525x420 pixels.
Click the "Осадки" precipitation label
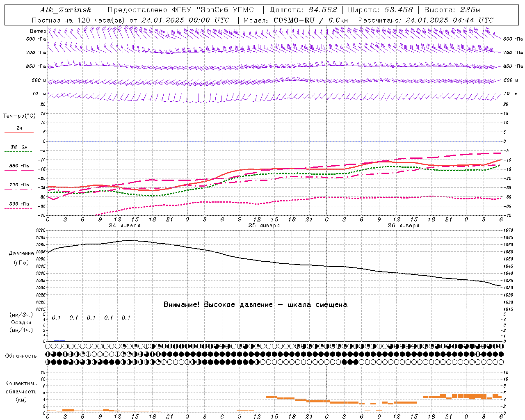(x=21, y=322)
